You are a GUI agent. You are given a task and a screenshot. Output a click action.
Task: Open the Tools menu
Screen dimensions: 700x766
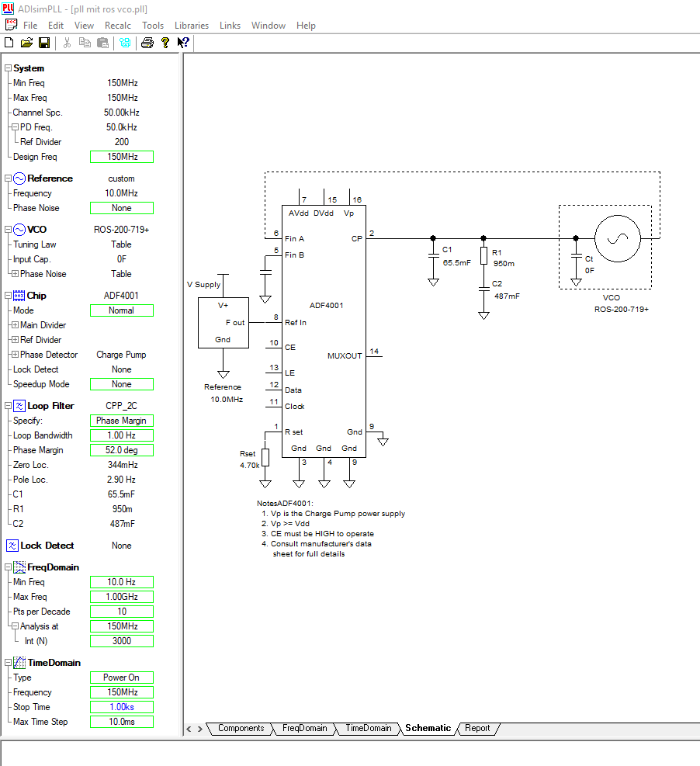(153, 26)
